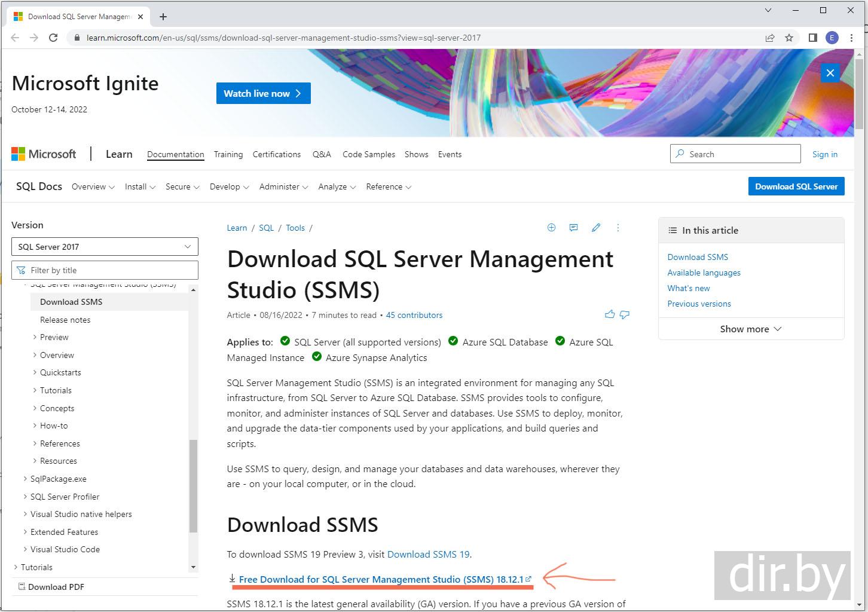The image size is (868, 612).
Task: Expand the Administer menu in SQL Docs
Action: [x=283, y=187]
